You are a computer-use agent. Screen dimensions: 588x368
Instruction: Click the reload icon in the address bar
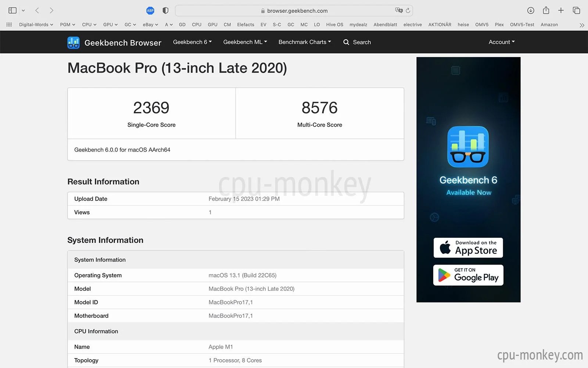pyautogui.click(x=408, y=10)
